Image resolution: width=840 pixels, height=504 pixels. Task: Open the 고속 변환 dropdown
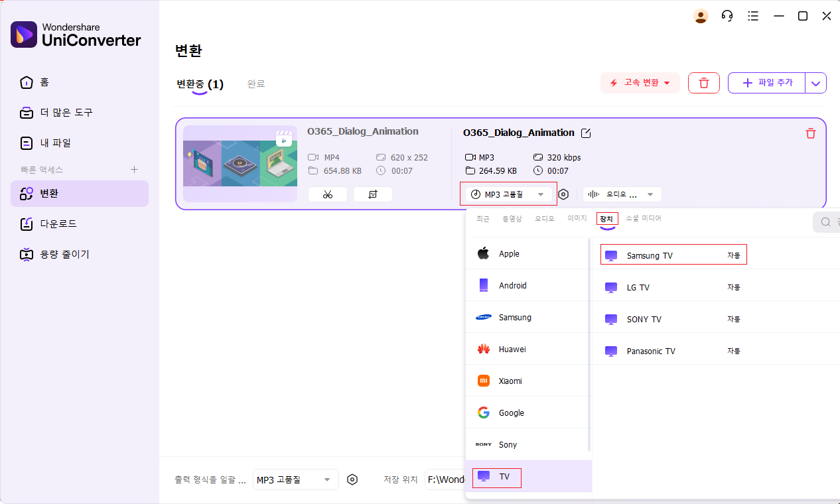[640, 83]
